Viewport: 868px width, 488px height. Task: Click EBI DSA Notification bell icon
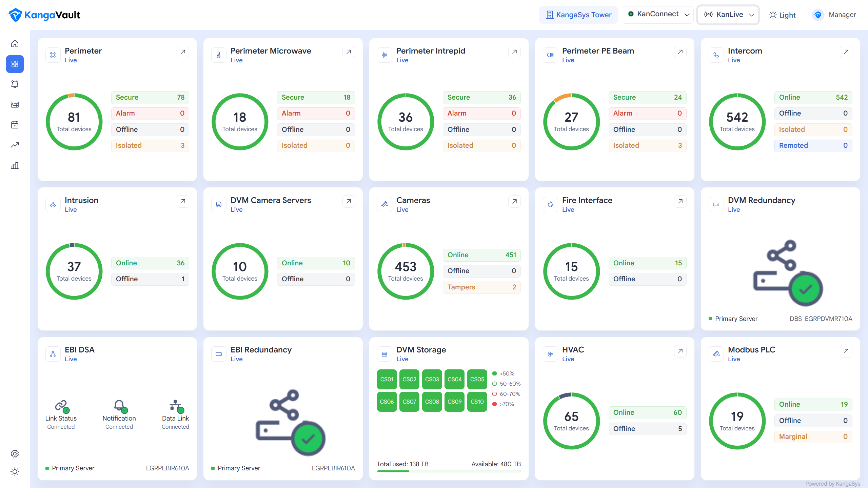(120, 406)
